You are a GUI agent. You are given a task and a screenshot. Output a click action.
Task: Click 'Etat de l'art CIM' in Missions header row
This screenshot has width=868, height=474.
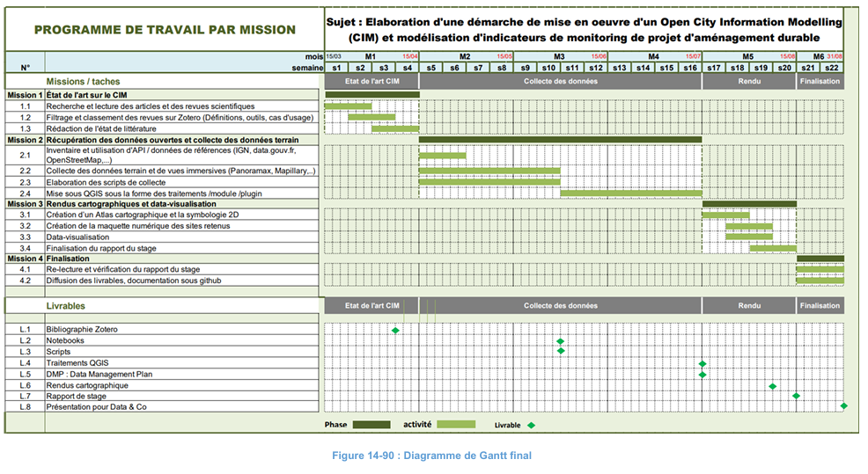coord(372,81)
